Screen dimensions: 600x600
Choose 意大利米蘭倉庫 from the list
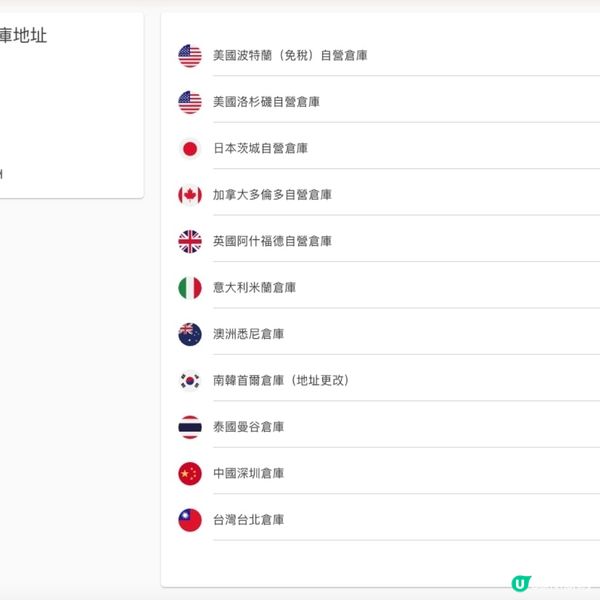254,288
